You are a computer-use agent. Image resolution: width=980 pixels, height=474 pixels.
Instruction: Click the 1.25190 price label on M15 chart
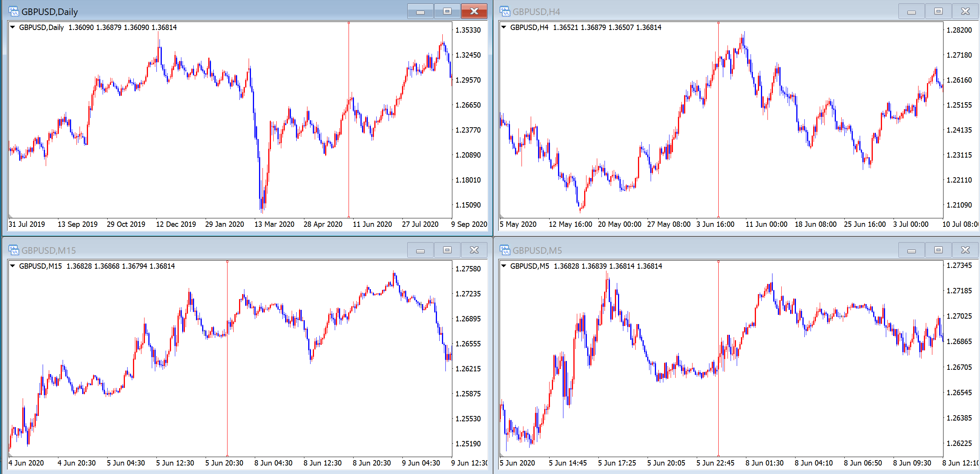tap(468, 444)
